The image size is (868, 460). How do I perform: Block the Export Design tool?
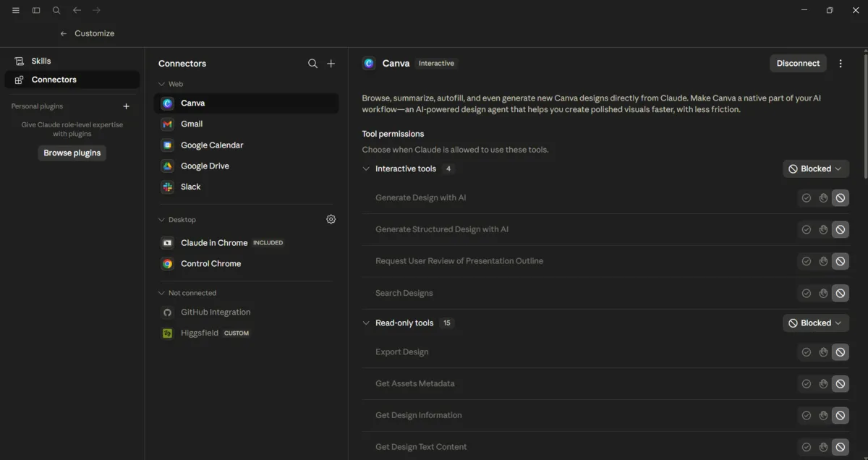(841, 352)
